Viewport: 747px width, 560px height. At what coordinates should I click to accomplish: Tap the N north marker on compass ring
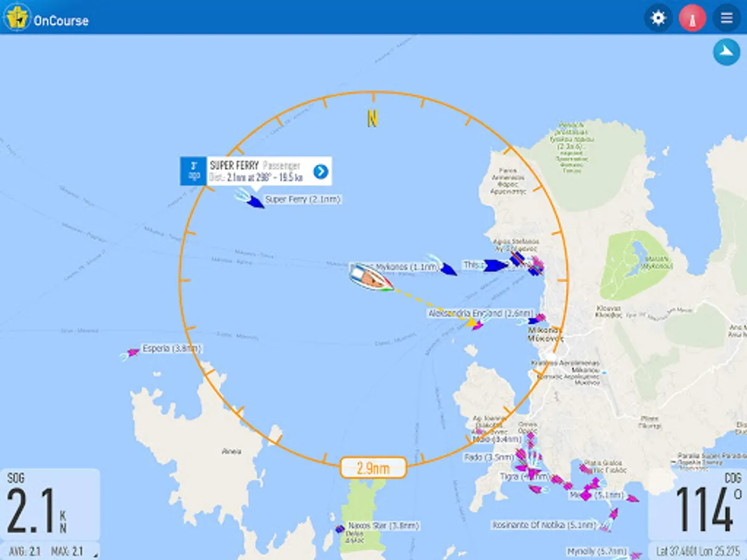tap(372, 118)
